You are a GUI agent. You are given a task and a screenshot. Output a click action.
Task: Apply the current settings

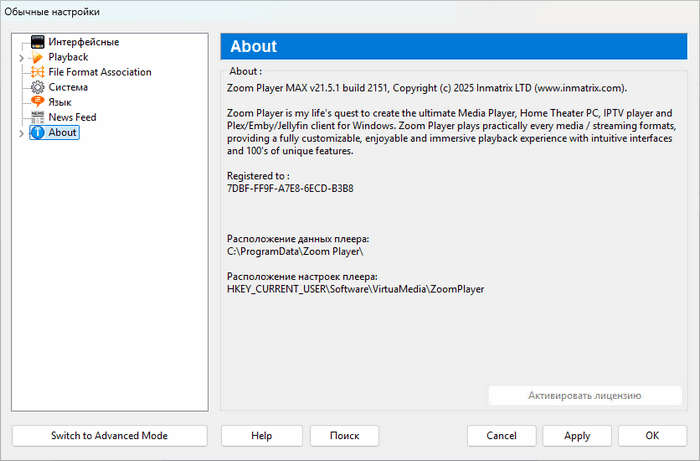(577, 436)
